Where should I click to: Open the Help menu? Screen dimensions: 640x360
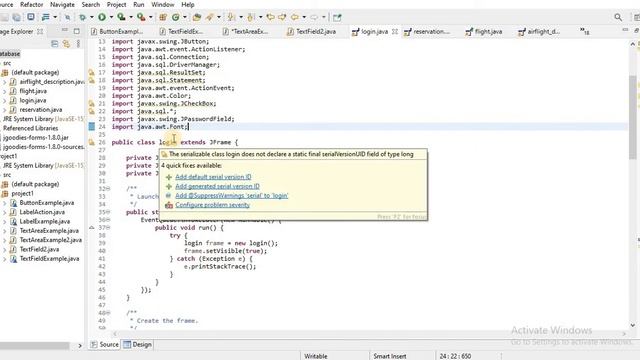[187, 4]
